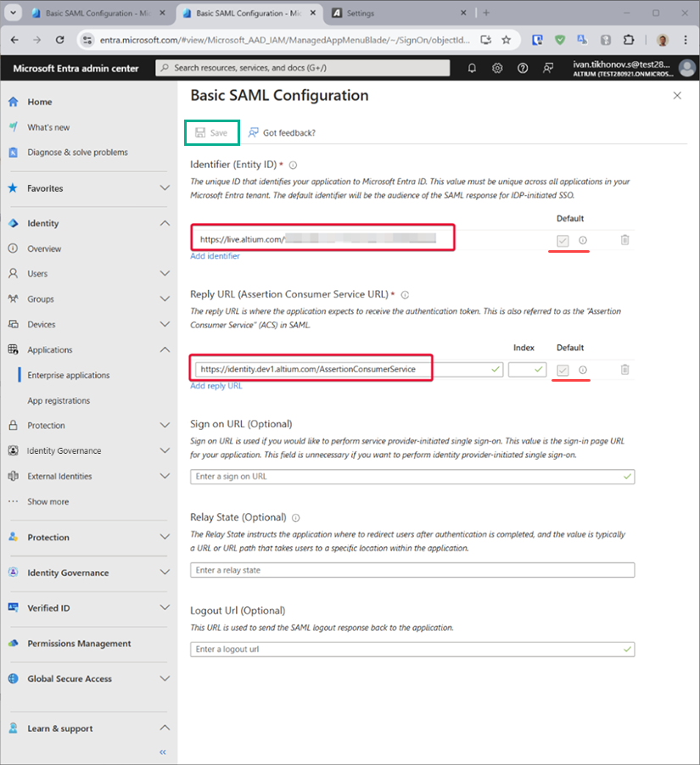Screen dimensions: 700x765
Task: Click the info icon next to Identifier (Entity ID)
Action: point(293,165)
